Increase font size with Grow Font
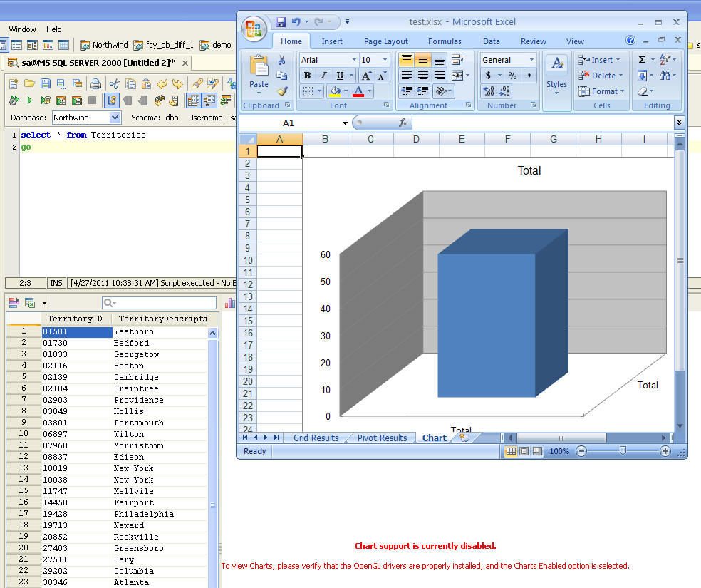Screen dimensions: 701x588 (x=367, y=76)
